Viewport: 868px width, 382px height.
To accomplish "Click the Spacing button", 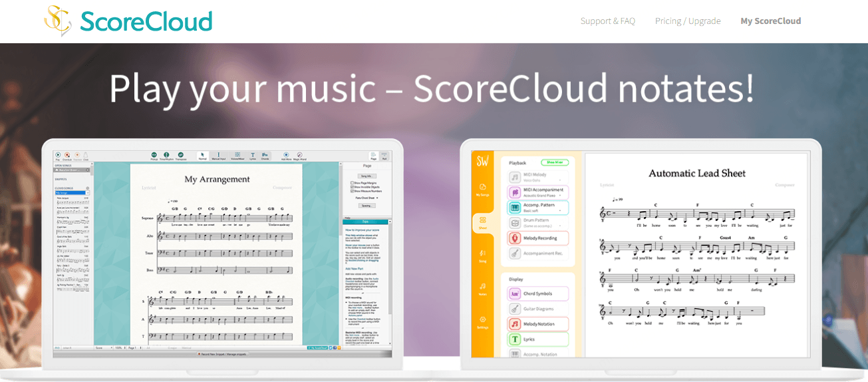I will tap(367, 206).
